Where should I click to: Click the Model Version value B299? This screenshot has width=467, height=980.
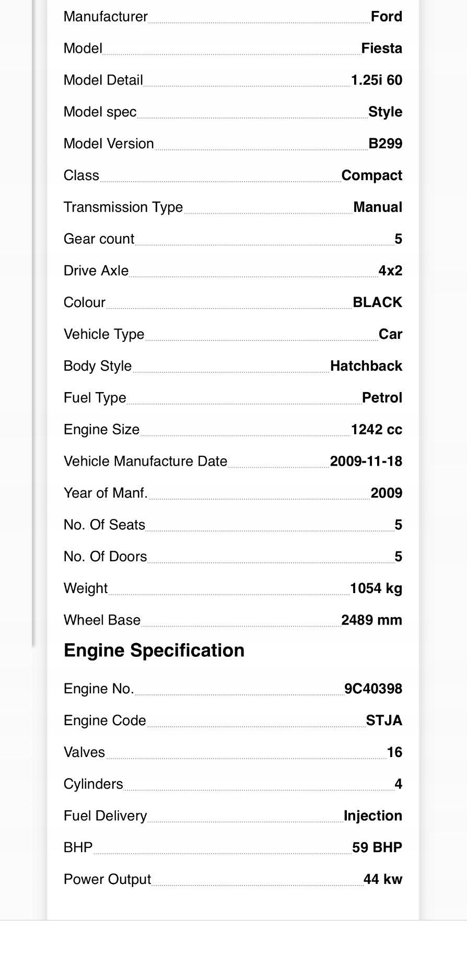pyautogui.click(x=386, y=144)
